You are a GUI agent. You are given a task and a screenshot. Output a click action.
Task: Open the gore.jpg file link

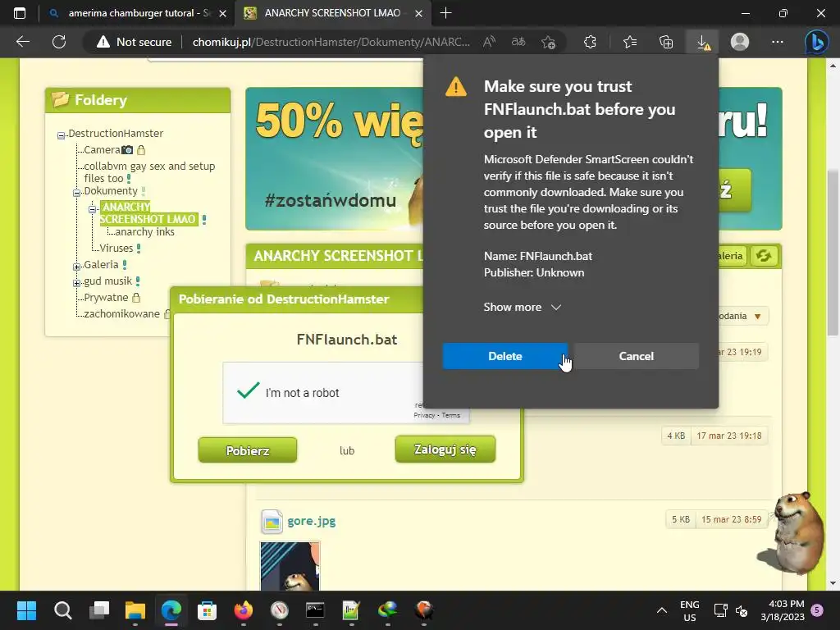[311, 521]
